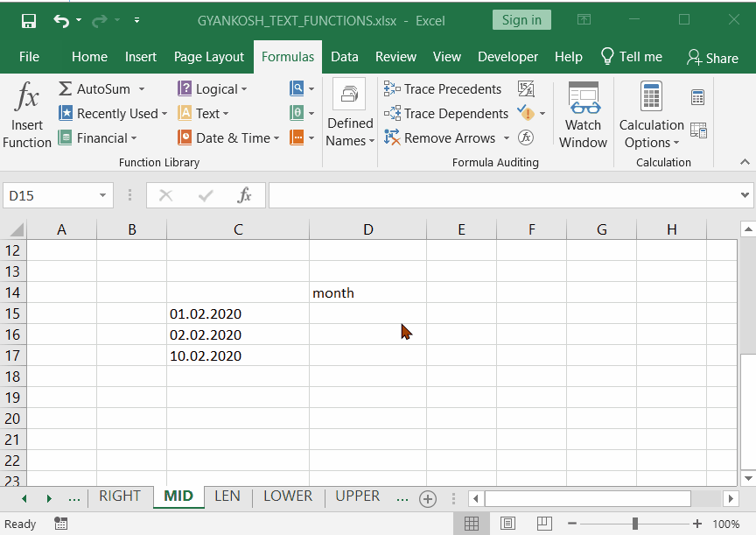The width and height of the screenshot is (756, 535).
Task: Switch to the UPPER sheet tab
Action: (x=357, y=496)
